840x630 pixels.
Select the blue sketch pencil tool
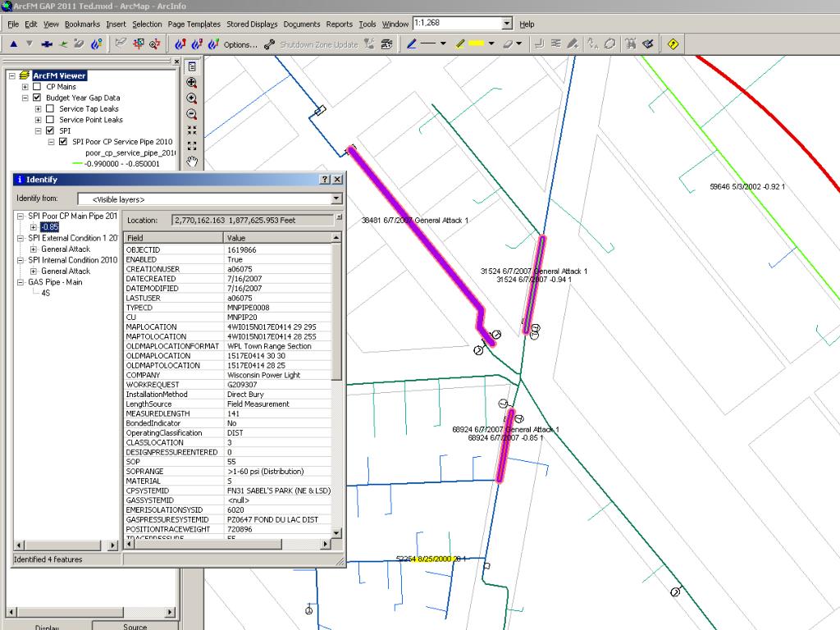[411, 44]
